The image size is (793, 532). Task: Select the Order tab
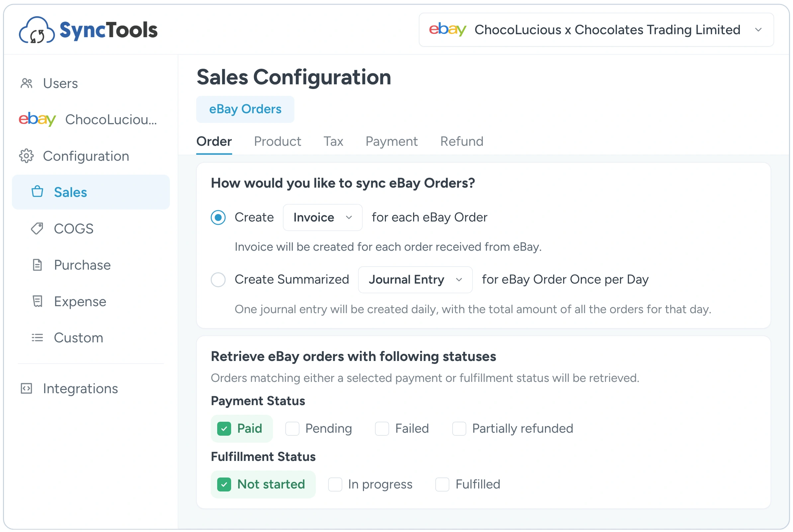[x=214, y=141]
